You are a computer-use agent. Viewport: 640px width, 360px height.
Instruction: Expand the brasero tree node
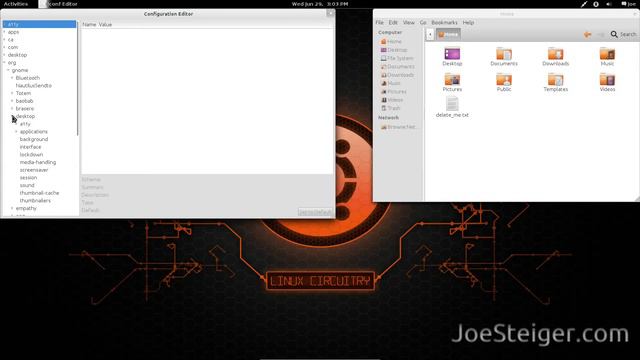12,109
